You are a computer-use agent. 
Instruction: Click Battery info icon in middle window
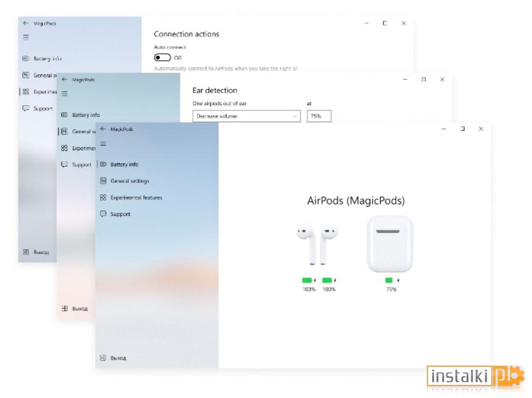pos(64,115)
